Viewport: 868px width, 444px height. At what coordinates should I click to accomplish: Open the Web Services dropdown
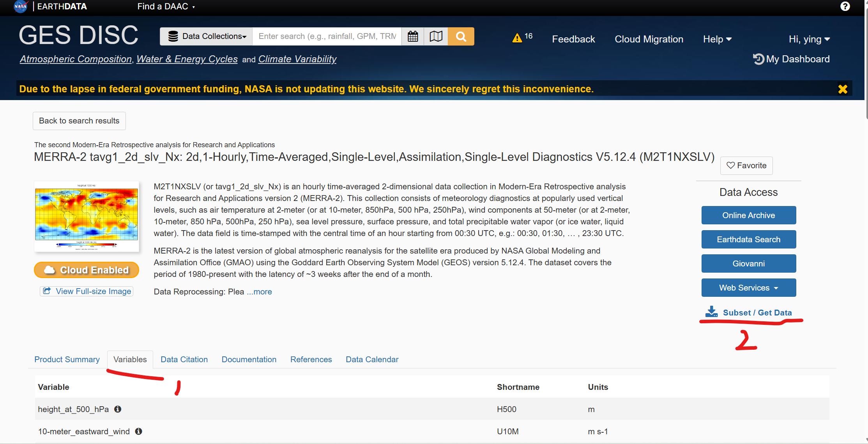pyautogui.click(x=748, y=288)
